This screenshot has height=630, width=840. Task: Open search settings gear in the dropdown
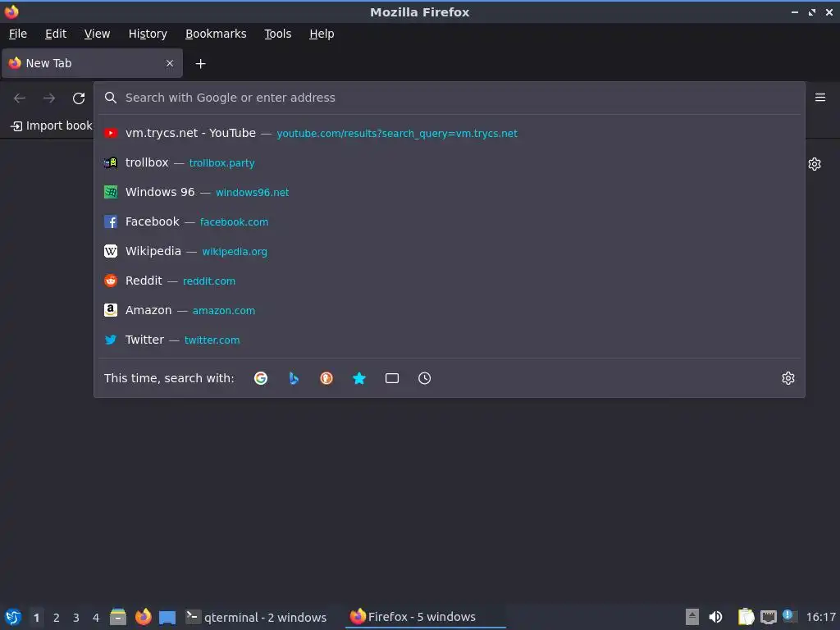pyautogui.click(x=788, y=378)
